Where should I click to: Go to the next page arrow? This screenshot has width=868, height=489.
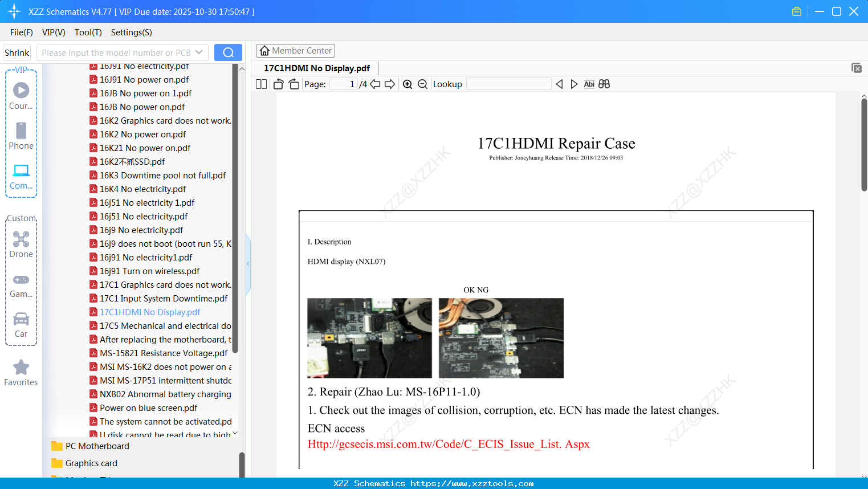tap(390, 84)
